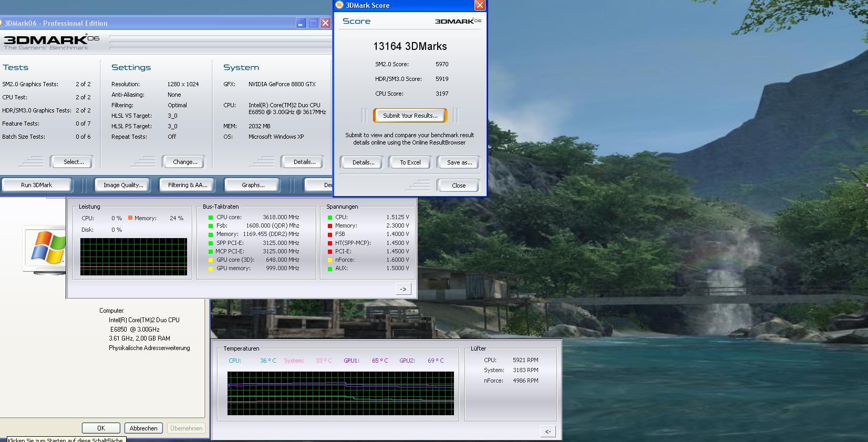Click the System fan speed 3183 RPM

coord(525,370)
